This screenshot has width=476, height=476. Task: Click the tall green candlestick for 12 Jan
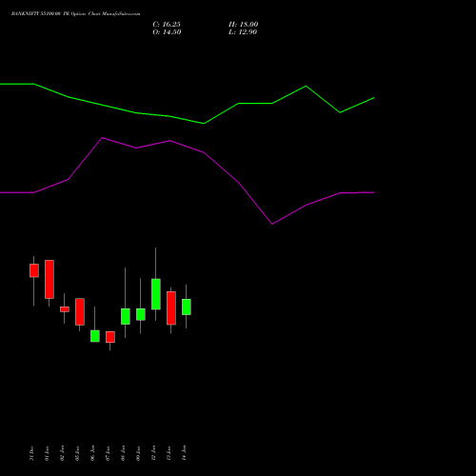pyautogui.click(x=156, y=294)
